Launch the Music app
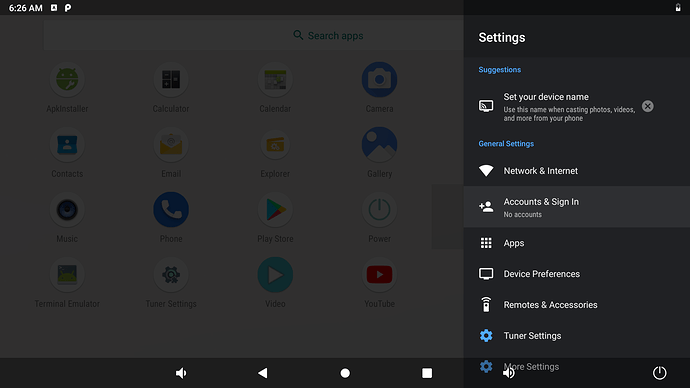This screenshot has height=388, width=690. point(67,210)
